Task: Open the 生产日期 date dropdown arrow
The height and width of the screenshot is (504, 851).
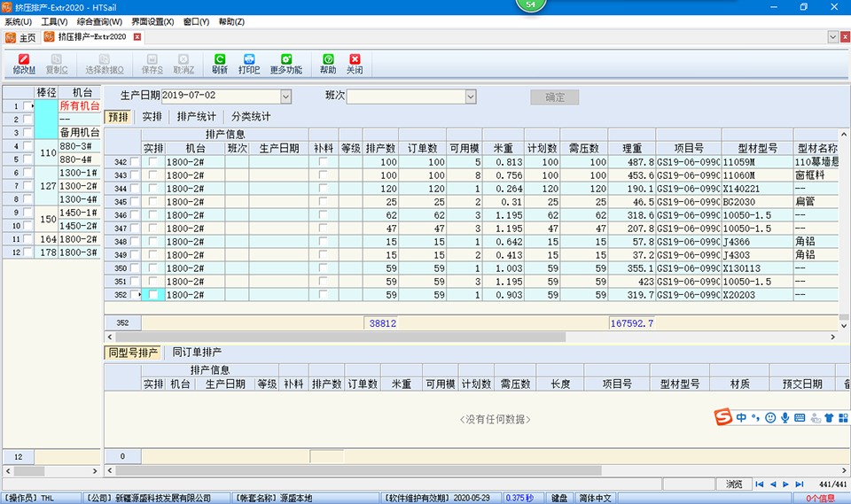Action: [x=286, y=97]
